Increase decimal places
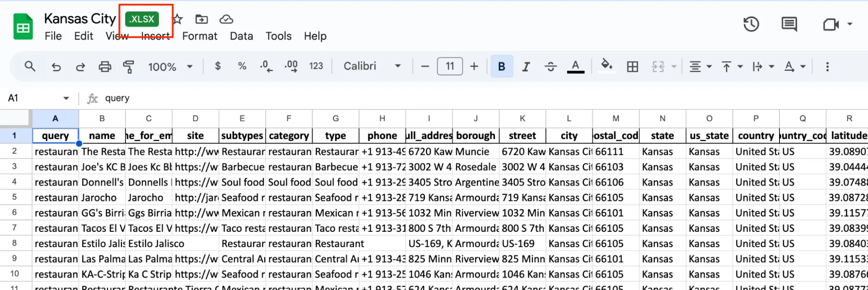 [x=291, y=66]
